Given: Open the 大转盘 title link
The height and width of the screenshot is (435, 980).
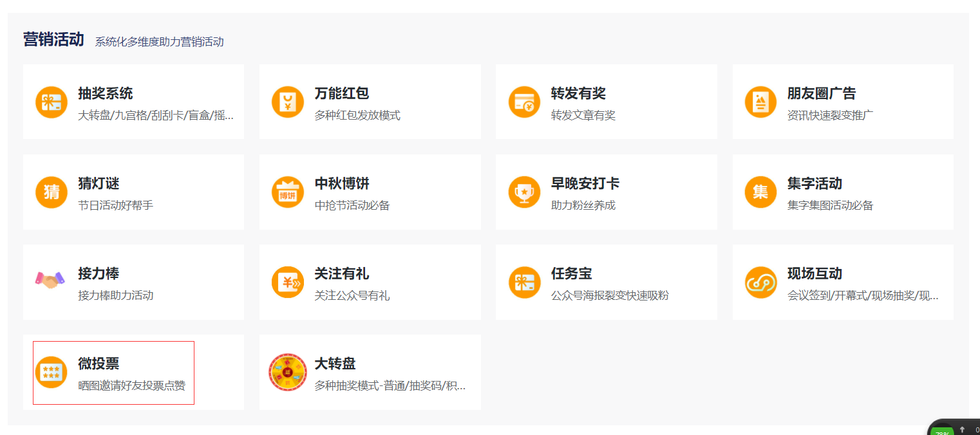Looking at the screenshot, I should (x=335, y=364).
